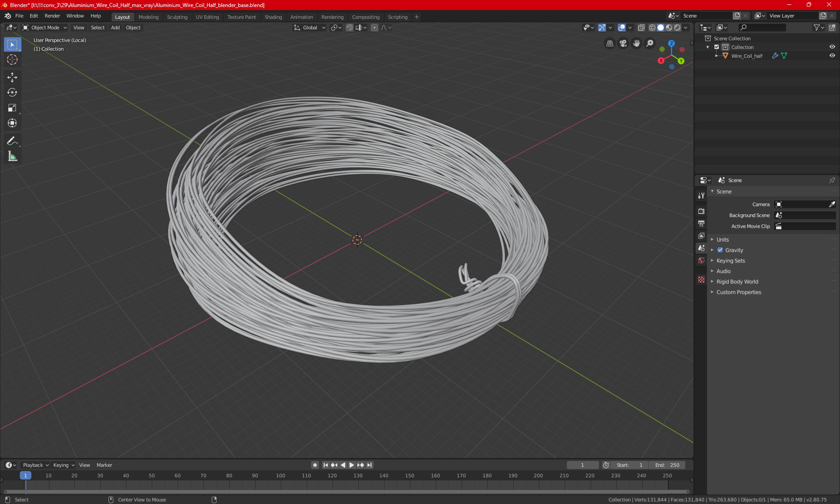840x504 pixels.
Task: Switch to the Shading workspace tab
Action: (273, 17)
